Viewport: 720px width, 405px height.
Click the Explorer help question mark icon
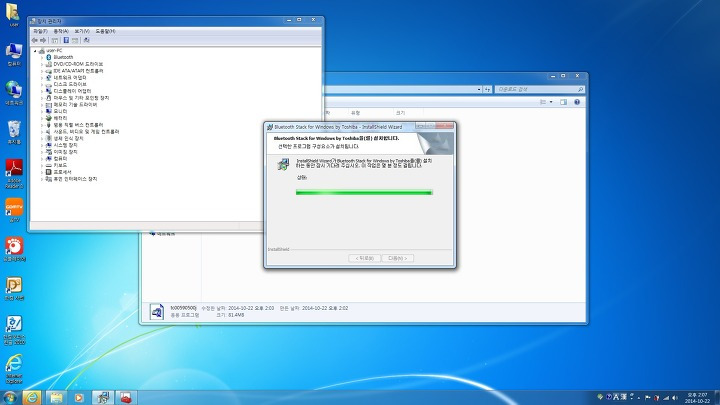coord(577,102)
